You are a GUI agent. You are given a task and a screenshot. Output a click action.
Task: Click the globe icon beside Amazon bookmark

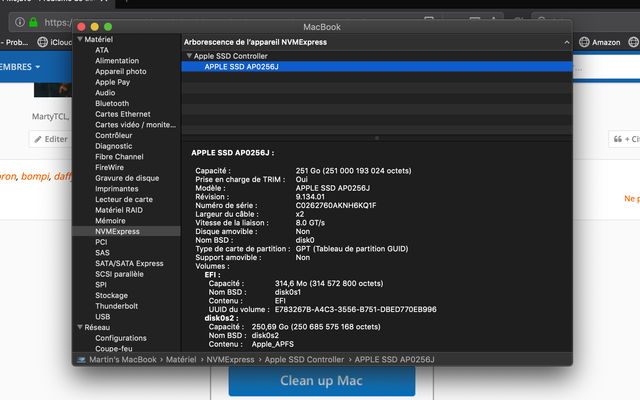(x=584, y=42)
